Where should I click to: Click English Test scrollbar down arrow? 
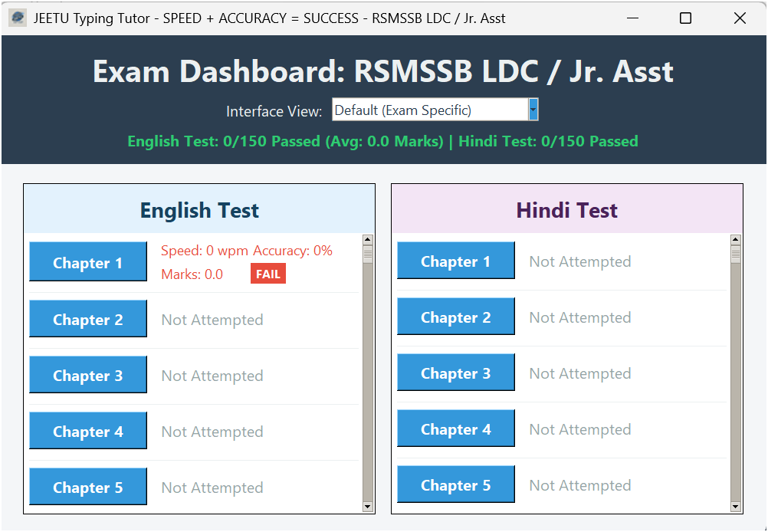368,506
